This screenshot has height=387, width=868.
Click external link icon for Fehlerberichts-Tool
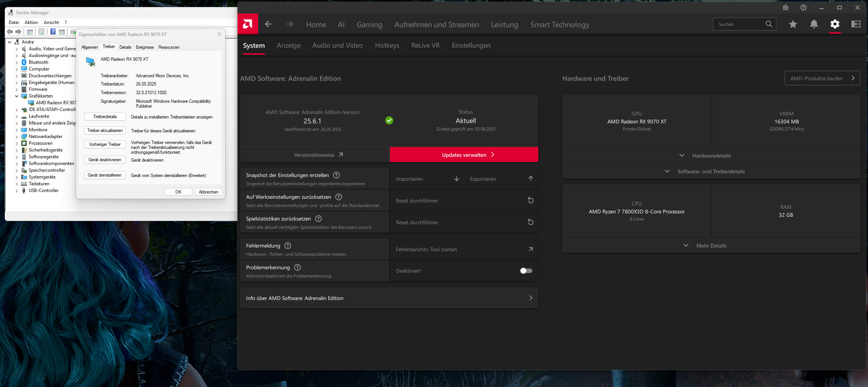click(530, 249)
